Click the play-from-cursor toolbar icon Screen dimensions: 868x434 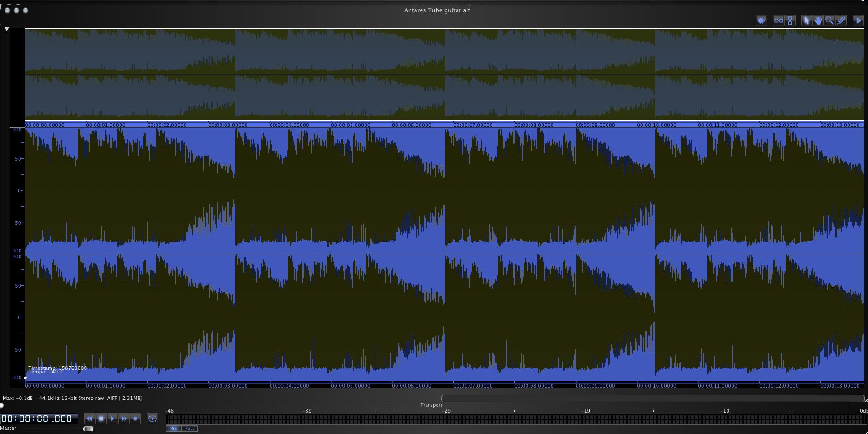858,20
